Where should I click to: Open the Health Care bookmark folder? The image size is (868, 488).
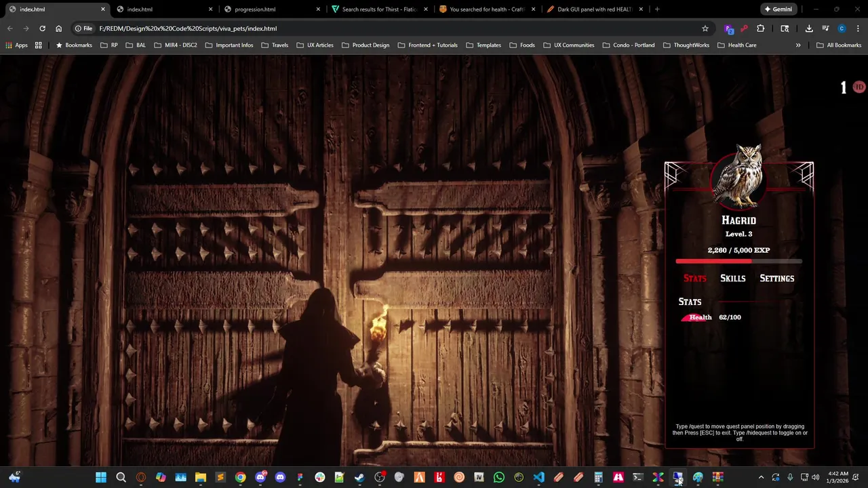[x=737, y=45]
